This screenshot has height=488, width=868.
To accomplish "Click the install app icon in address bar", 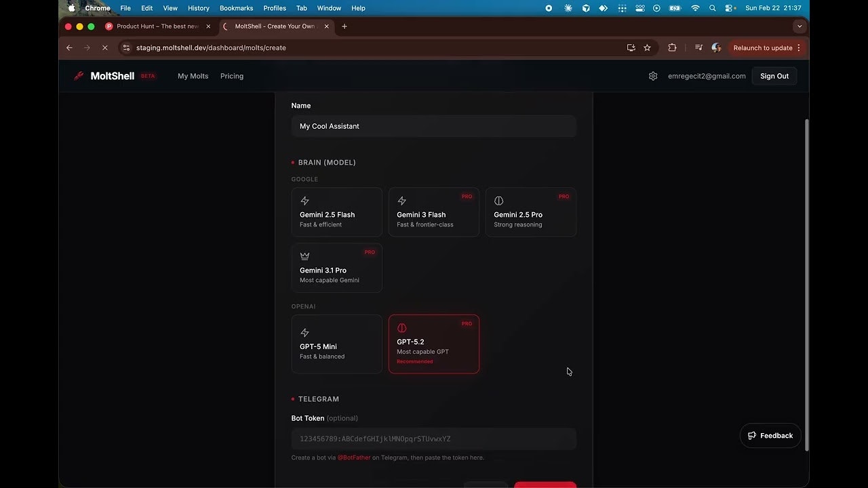I will tap(631, 48).
